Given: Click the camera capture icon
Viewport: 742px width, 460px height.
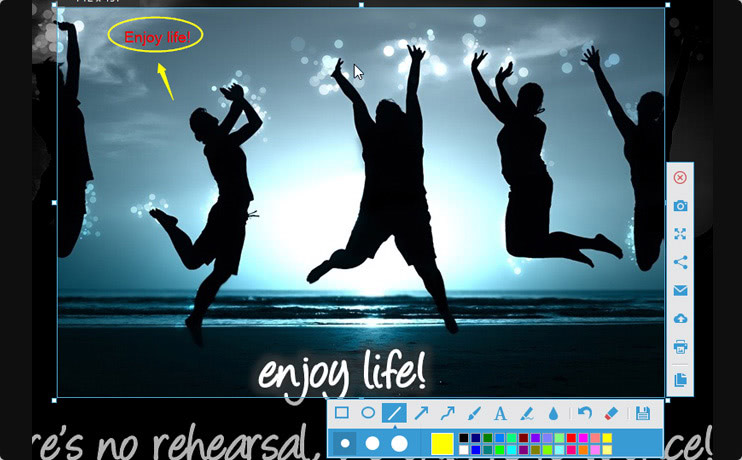Looking at the screenshot, I should (x=680, y=206).
